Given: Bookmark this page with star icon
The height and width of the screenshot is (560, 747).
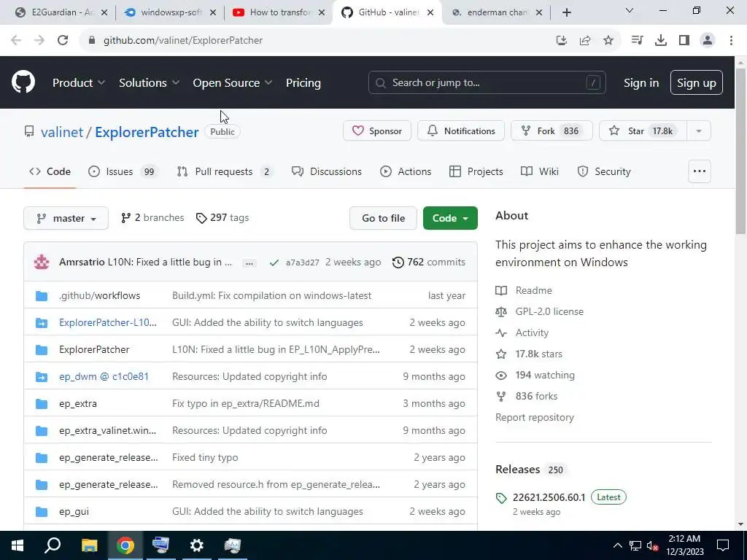Looking at the screenshot, I should [608, 41].
